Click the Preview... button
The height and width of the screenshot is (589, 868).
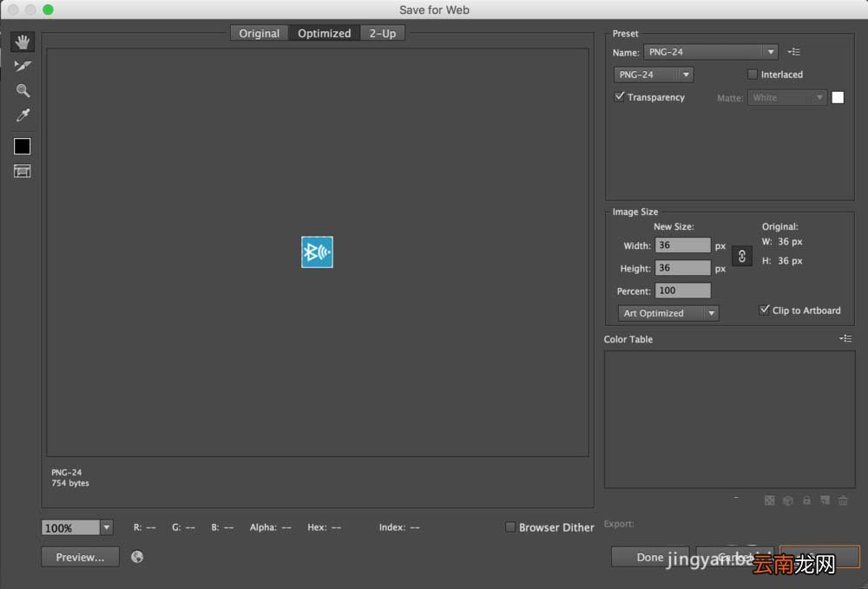(x=80, y=557)
